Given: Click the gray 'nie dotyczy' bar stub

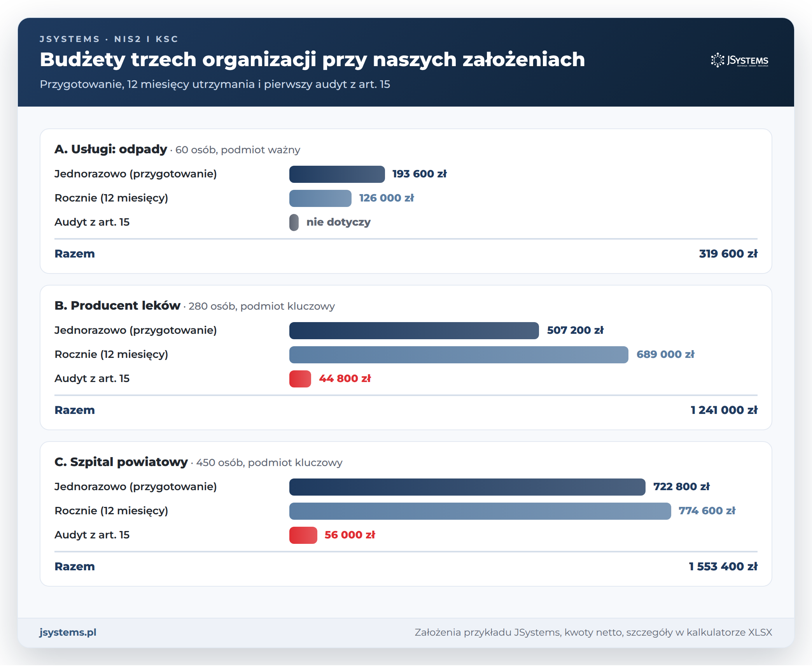Looking at the screenshot, I should pos(294,222).
